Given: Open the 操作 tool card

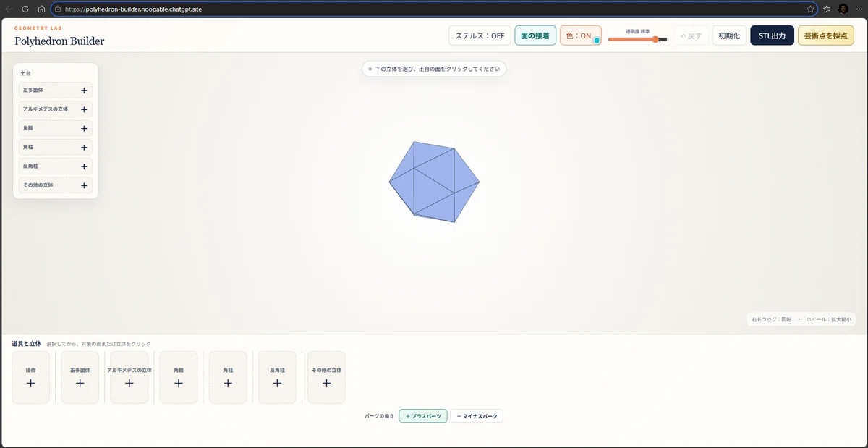Looking at the screenshot, I should tap(31, 377).
